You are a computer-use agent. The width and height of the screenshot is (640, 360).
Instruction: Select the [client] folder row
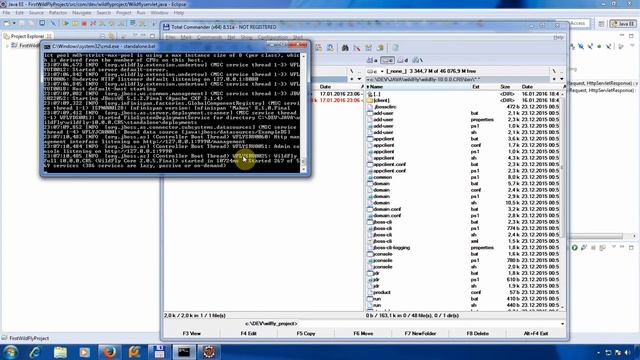click(x=464, y=100)
